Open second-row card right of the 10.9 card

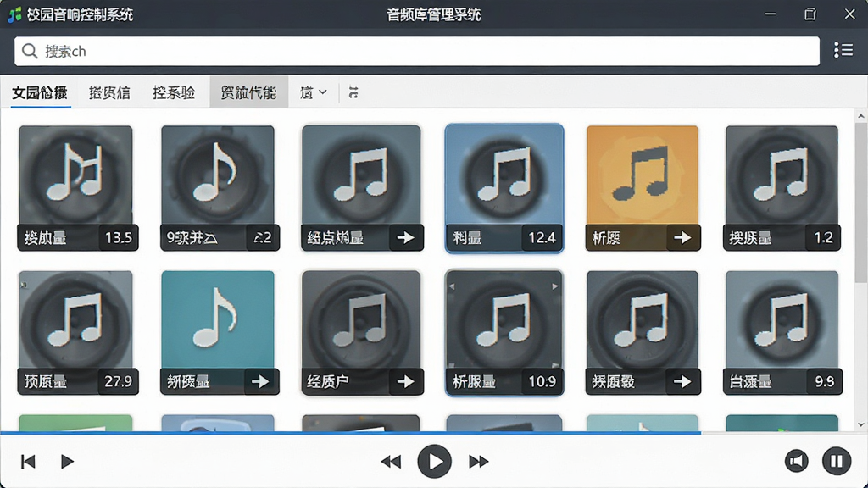643,332
